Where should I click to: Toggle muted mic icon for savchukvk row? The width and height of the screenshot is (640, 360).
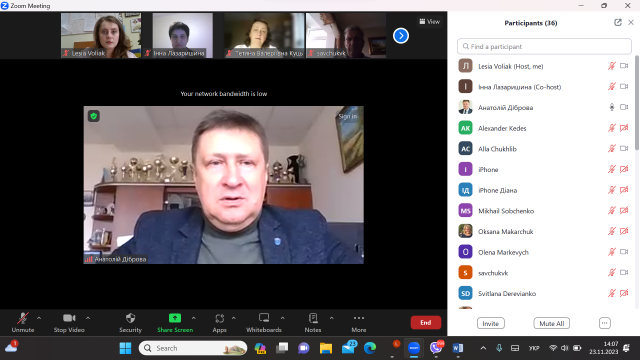pyautogui.click(x=611, y=273)
